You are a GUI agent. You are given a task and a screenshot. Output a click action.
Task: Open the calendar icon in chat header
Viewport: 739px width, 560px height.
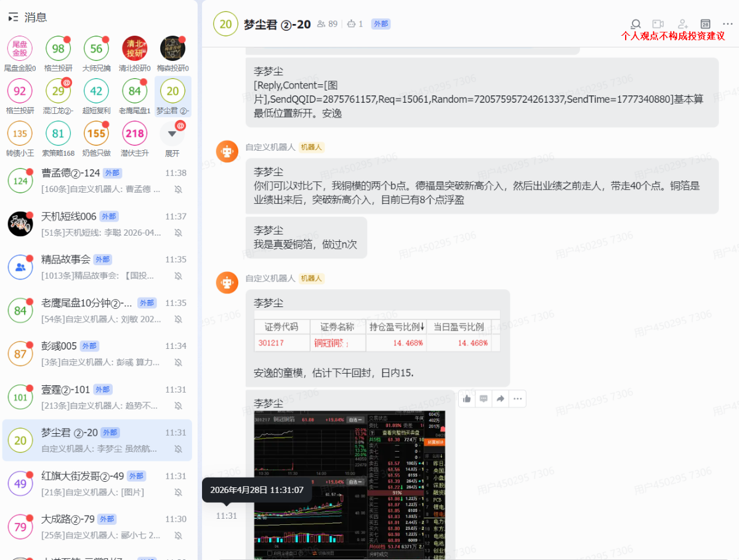pyautogui.click(x=706, y=24)
